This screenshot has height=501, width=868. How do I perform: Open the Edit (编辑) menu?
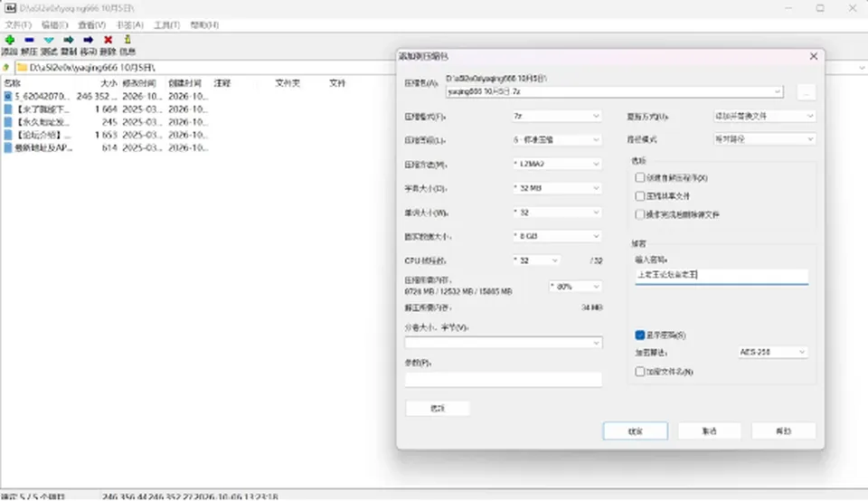coord(54,25)
